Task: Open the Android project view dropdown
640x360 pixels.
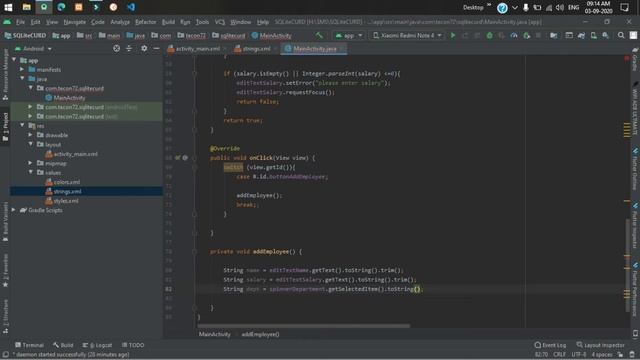Action: [x=33, y=49]
